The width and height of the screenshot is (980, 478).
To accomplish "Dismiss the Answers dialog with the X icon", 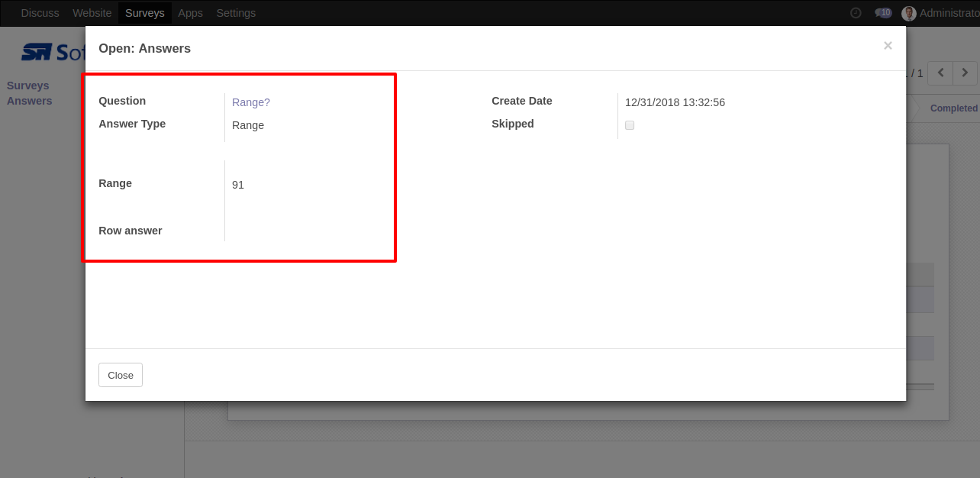I will (888, 46).
